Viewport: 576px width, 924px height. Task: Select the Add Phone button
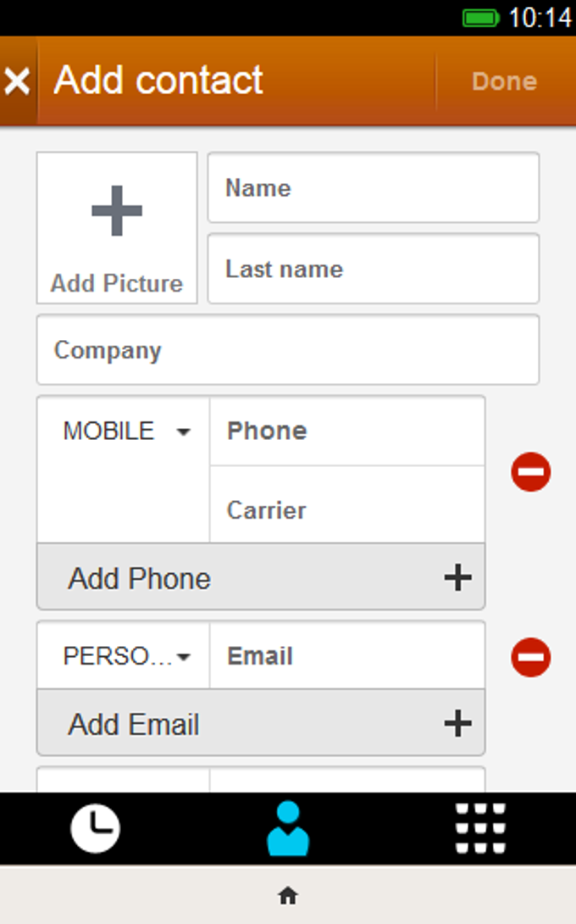(261, 577)
